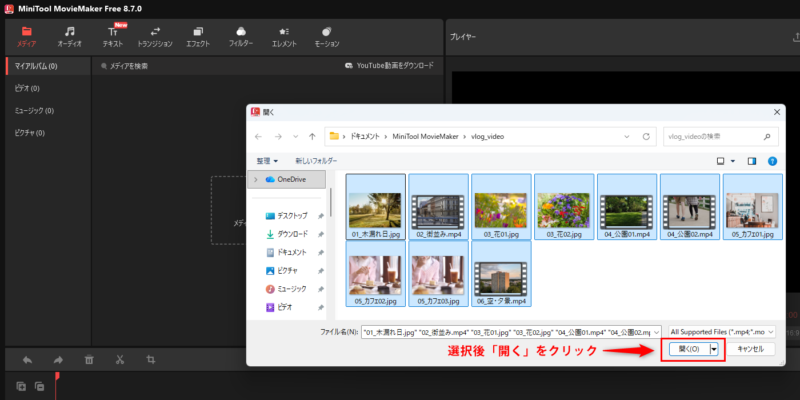Select file 01_木漏れ日.jpg
The height and width of the screenshot is (400, 800).
pos(376,207)
